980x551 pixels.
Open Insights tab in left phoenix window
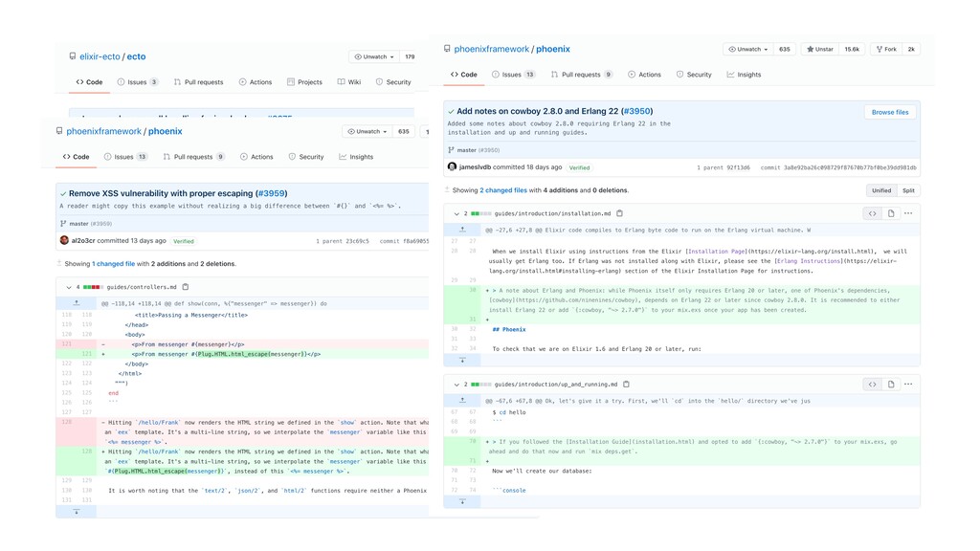point(356,157)
